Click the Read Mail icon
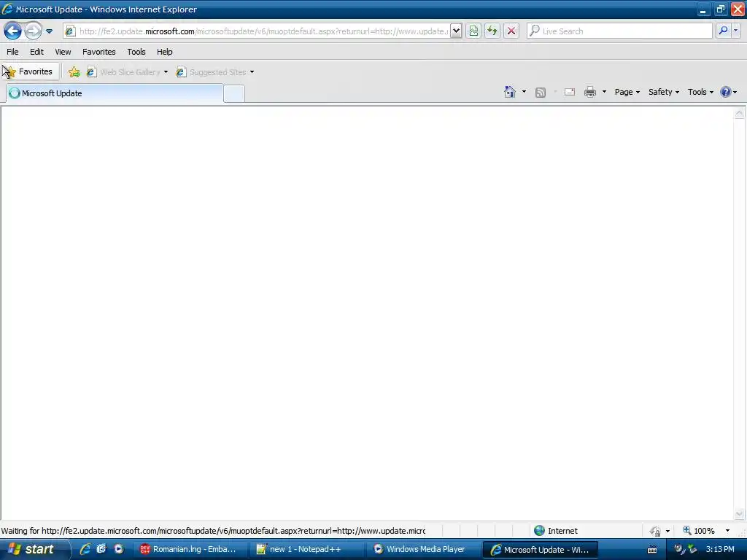Image resolution: width=747 pixels, height=560 pixels. click(x=570, y=93)
